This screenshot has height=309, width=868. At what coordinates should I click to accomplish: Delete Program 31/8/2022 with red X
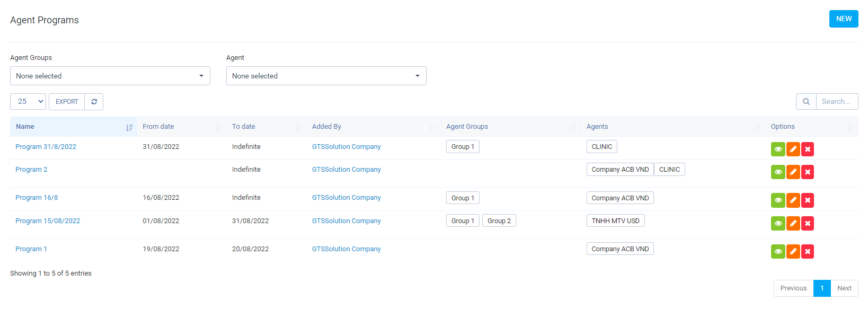pos(808,149)
